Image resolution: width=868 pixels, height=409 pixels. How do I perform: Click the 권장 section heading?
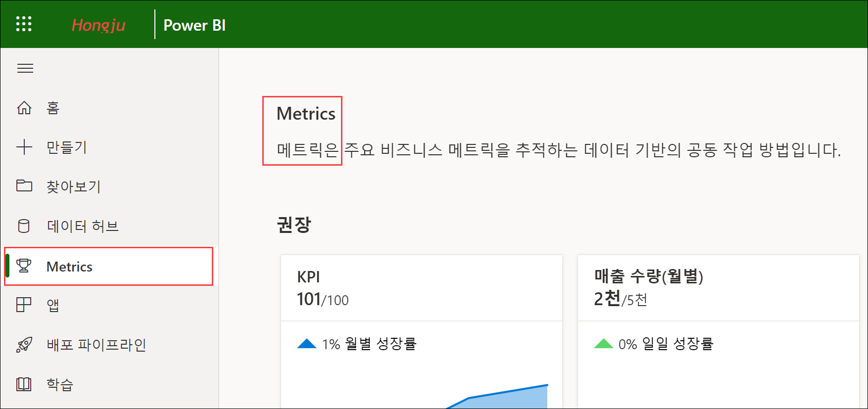(x=294, y=225)
